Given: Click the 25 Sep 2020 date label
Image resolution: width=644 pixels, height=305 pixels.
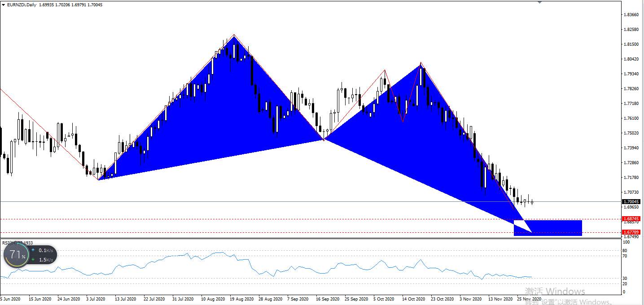Looking at the screenshot, I should (x=357, y=299).
